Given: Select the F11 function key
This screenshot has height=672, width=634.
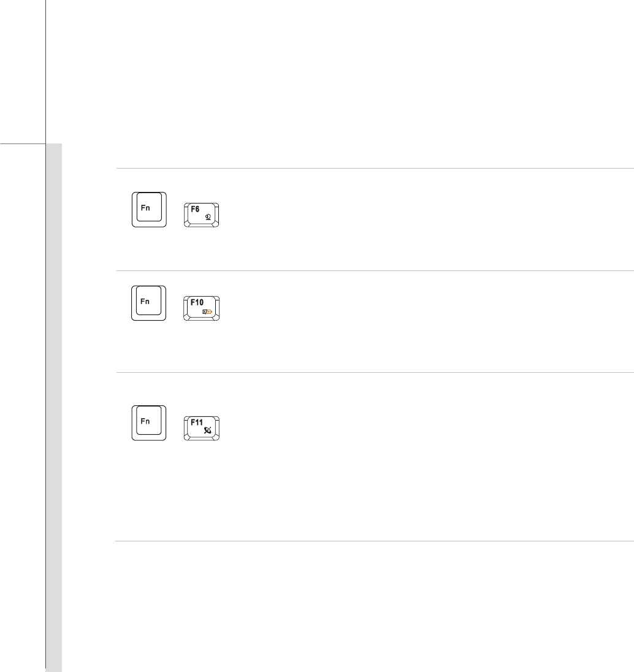Looking at the screenshot, I should (x=202, y=428).
